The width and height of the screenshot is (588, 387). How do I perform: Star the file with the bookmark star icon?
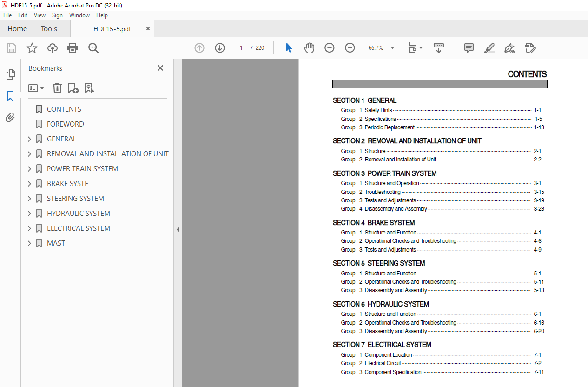(x=32, y=48)
